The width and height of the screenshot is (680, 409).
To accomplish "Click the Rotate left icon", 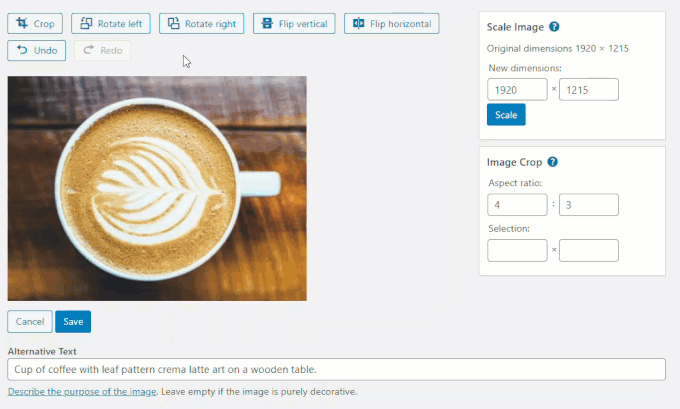I will pos(86,23).
